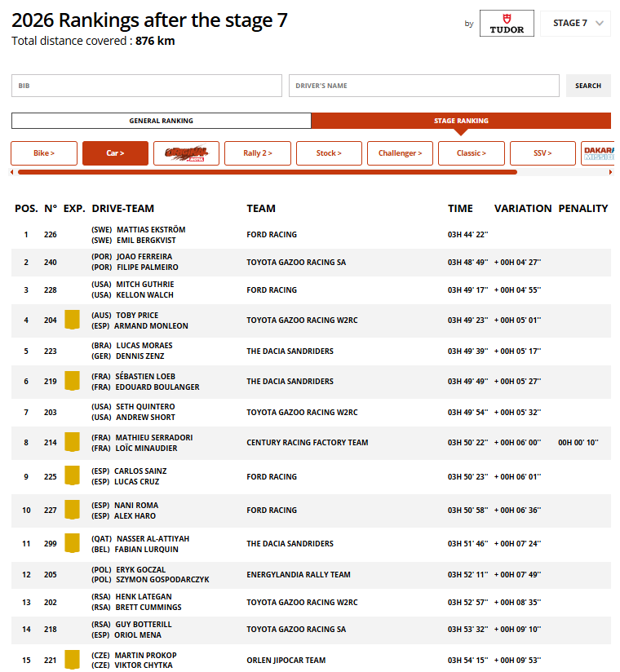
Task: Click the right arrow of category scrollbar
Action: click(610, 172)
